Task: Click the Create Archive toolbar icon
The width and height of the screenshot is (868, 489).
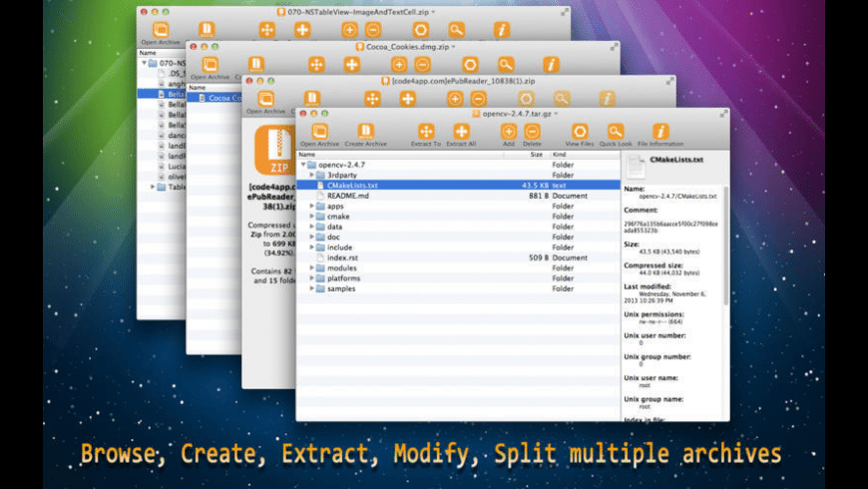Action: [x=366, y=132]
